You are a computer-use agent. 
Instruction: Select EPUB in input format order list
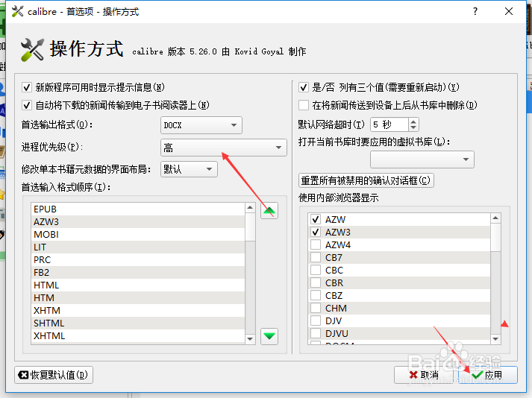coord(138,209)
